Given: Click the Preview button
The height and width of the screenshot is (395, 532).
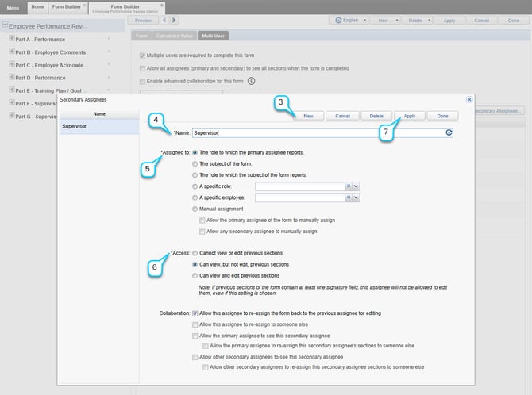Looking at the screenshot, I should (x=143, y=21).
